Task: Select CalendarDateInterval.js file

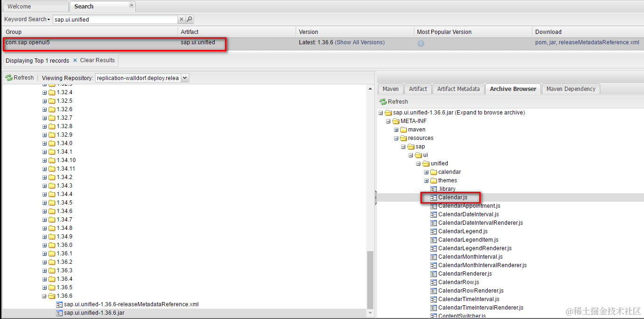Action: click(468, 214)
